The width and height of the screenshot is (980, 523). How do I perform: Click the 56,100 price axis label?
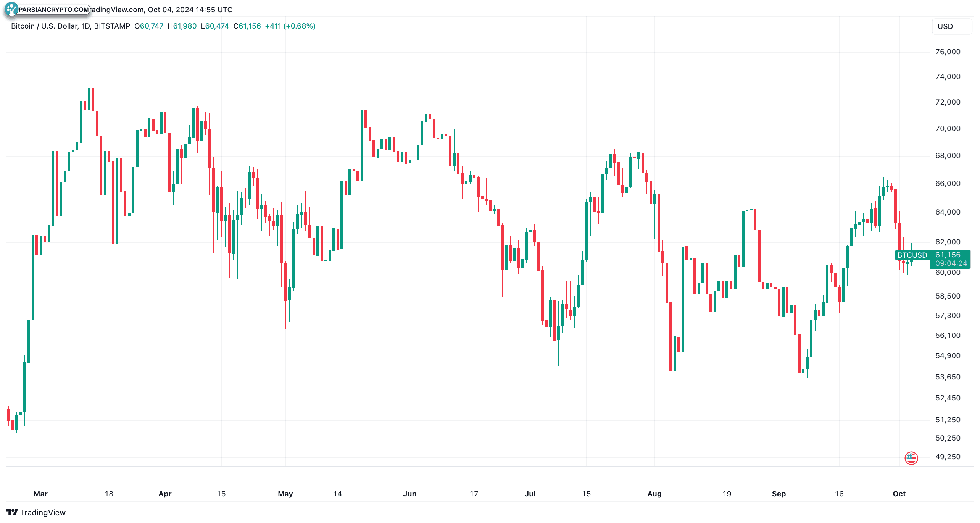click(x=948, y=335)
